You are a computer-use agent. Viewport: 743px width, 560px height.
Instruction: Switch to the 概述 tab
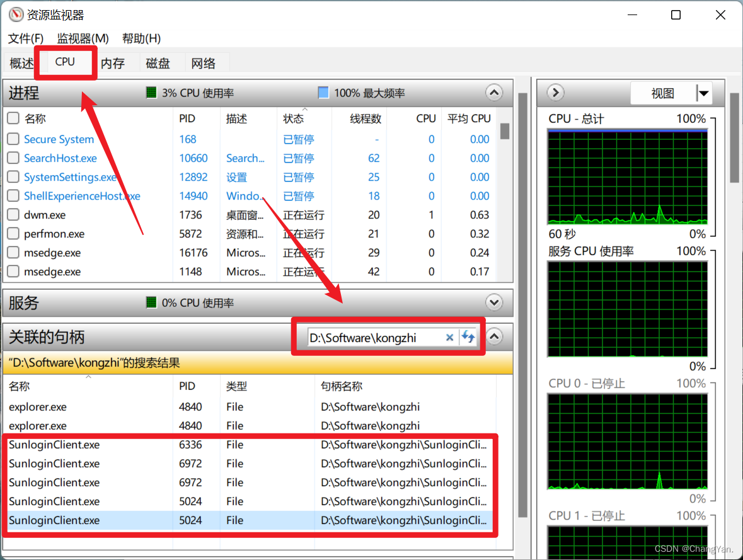tap(21, 63)
